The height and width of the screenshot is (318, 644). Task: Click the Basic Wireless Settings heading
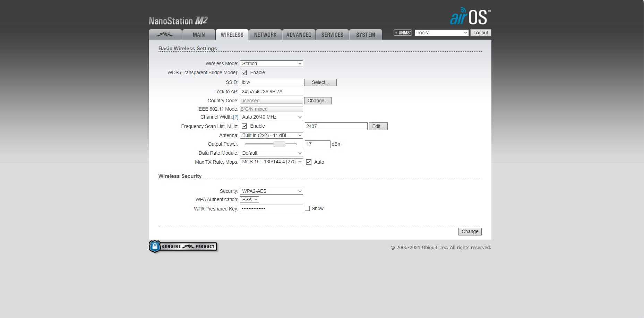point(188,49)
